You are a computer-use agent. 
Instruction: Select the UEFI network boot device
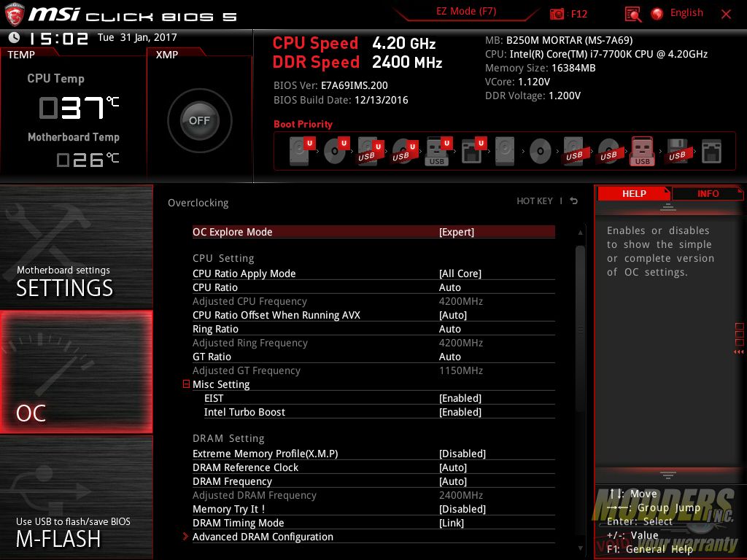click(473, 152)
